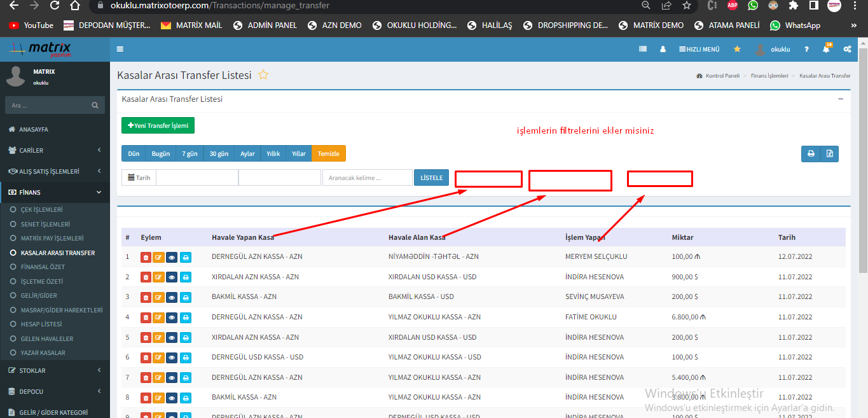Export the list with the Excel icon
The image size is (868, 418).
pos(829,153)
